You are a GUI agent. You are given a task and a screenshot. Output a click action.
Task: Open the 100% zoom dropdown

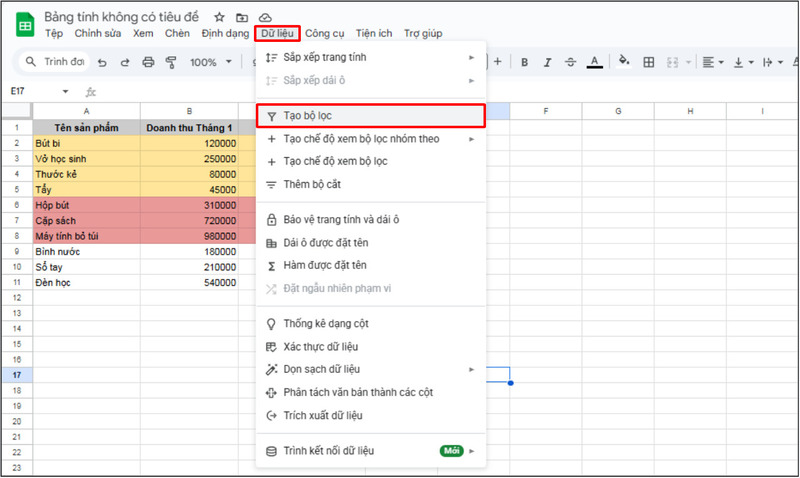[x=211, y=62]
